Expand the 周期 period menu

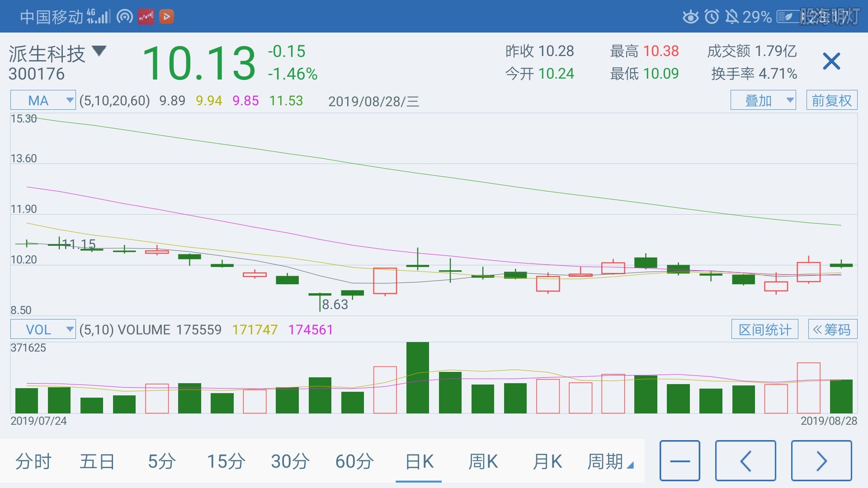click(x=610, y=462)
